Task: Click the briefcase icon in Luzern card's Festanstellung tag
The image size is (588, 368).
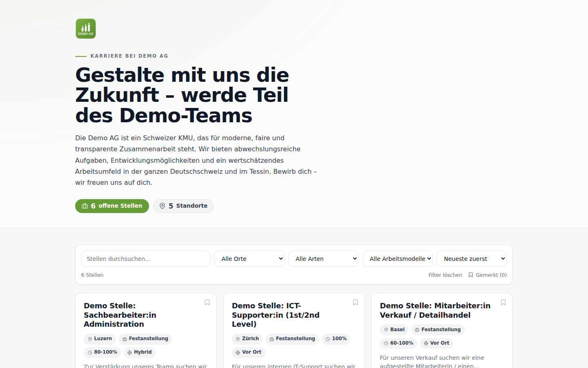Action: pyautogui.click(x=125, y=339)
